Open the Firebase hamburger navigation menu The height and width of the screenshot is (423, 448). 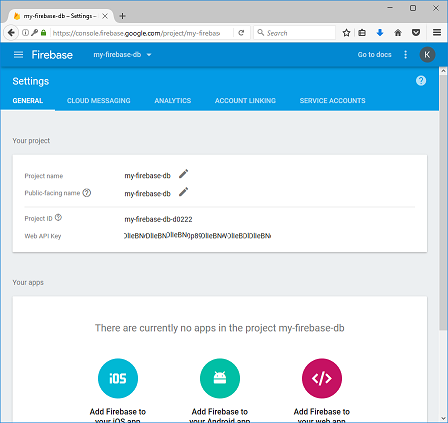[x=18, y=55]
